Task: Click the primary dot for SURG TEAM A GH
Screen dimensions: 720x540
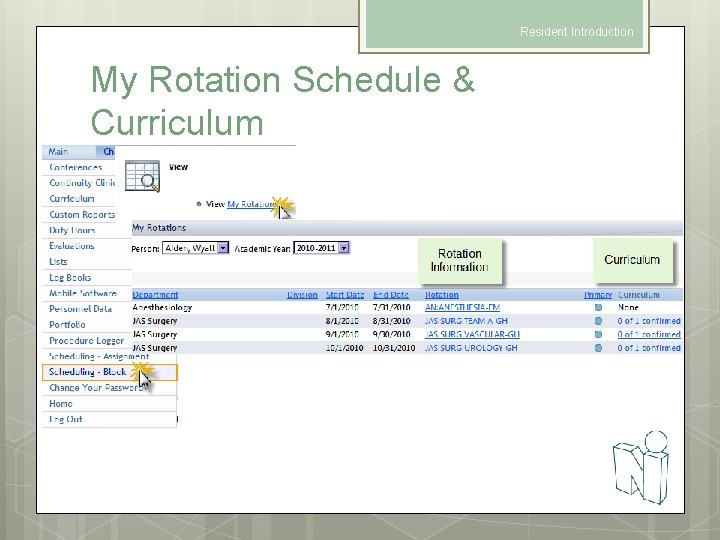Action: tap(598, 321)
